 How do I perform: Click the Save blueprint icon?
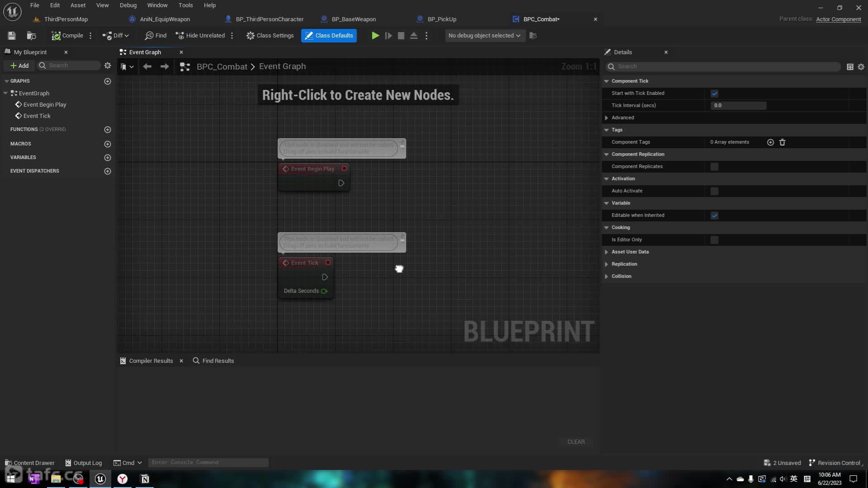click(x=12, y=36)
